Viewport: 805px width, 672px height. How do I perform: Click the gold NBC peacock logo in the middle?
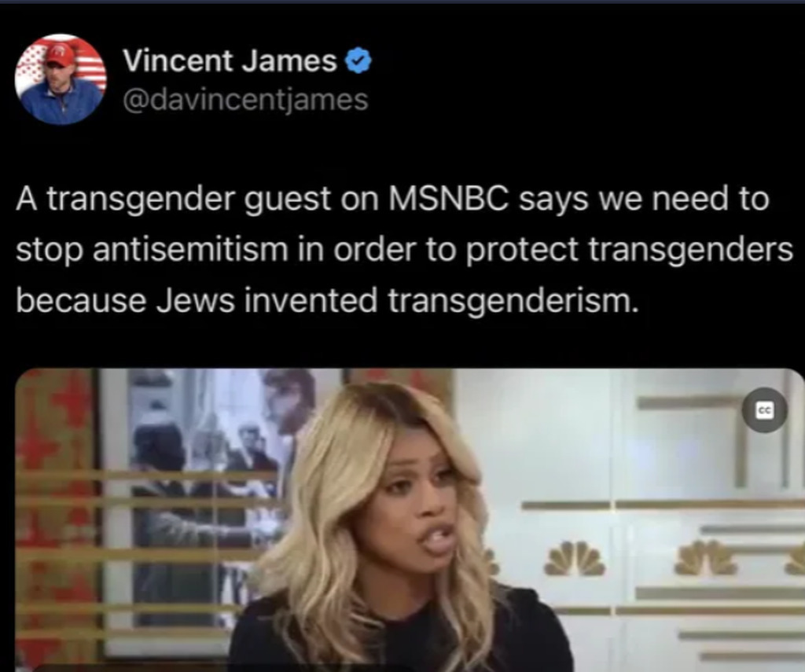[575, 558]
